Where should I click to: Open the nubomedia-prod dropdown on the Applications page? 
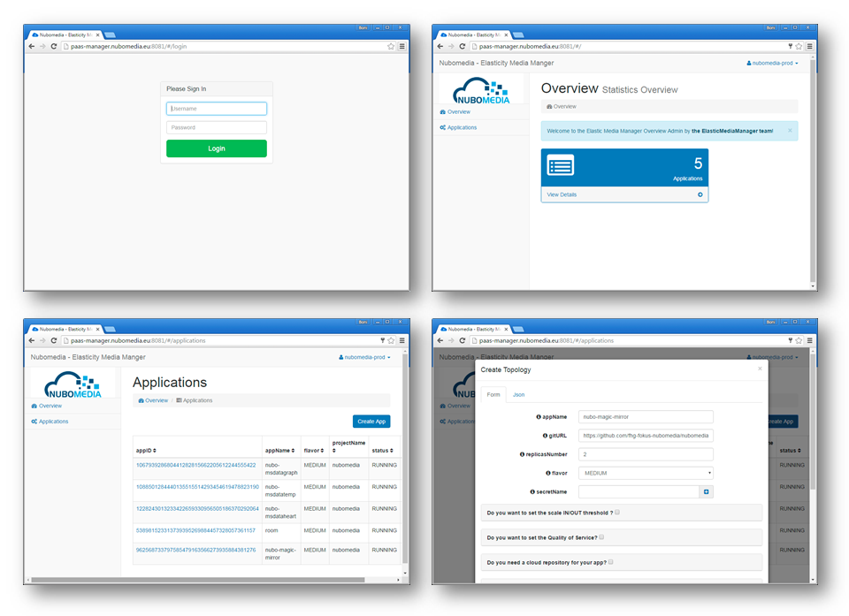364,357
